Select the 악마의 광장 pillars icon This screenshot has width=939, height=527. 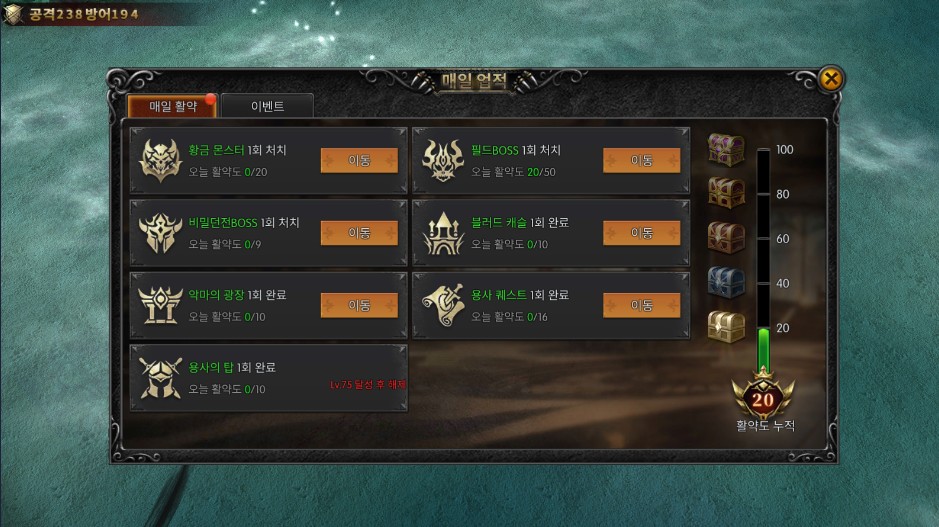(160, 305)
